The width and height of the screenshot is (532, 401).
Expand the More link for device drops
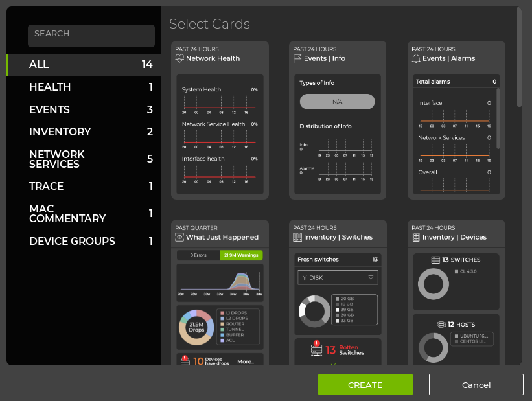tap(245, 361)
